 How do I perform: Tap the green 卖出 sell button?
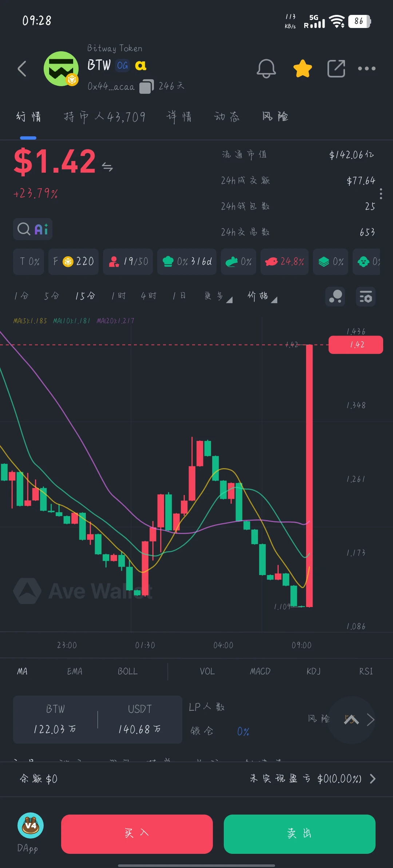(x=299, y=834)
